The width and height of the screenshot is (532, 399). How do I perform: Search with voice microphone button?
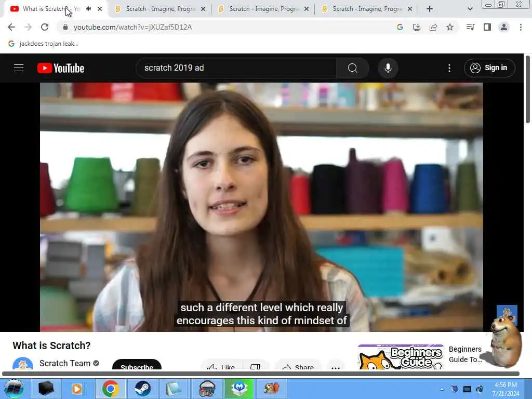point(388,68)
